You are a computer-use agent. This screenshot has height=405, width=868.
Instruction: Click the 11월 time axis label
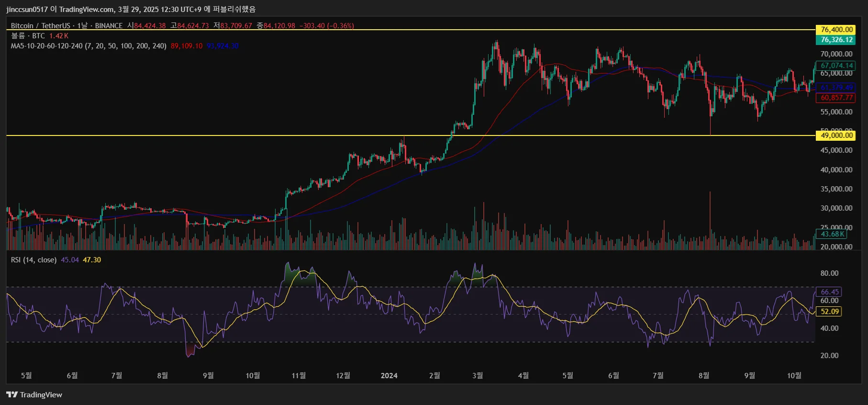299,376
